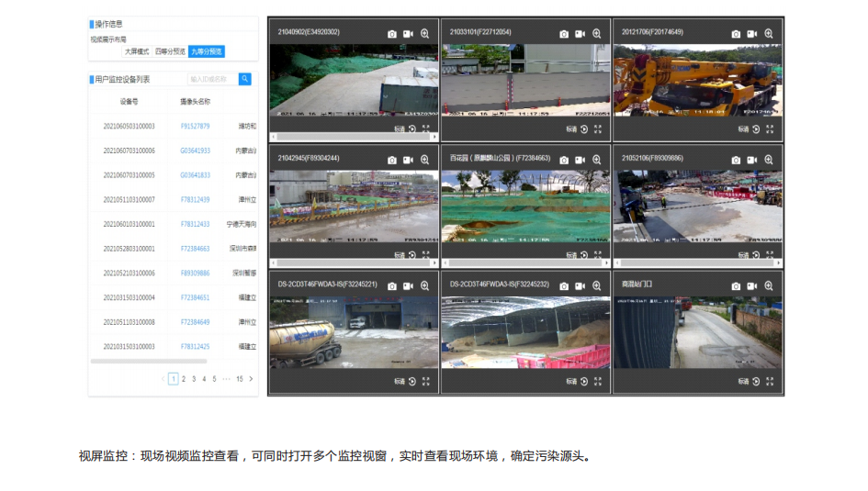This screenshot has height=491, width=868.
Task: Open page 2 of device list
Action: [x=184, y=379]
